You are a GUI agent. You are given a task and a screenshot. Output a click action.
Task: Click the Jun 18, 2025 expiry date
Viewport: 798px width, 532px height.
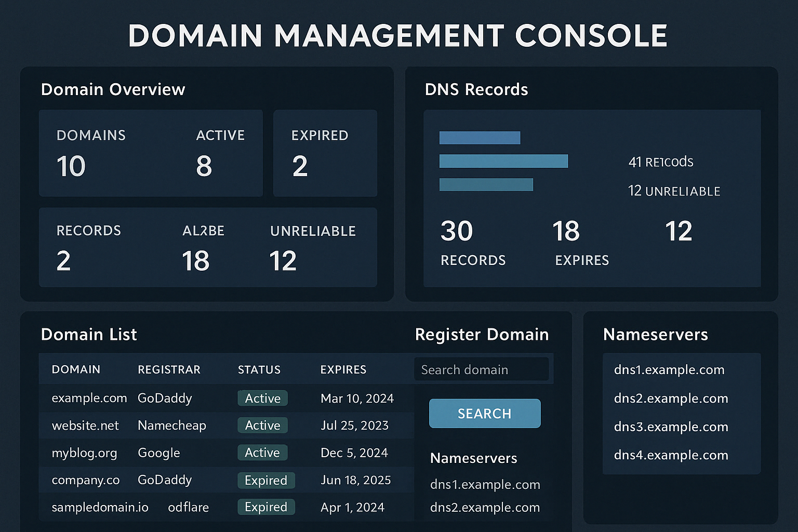click(356, 480)
